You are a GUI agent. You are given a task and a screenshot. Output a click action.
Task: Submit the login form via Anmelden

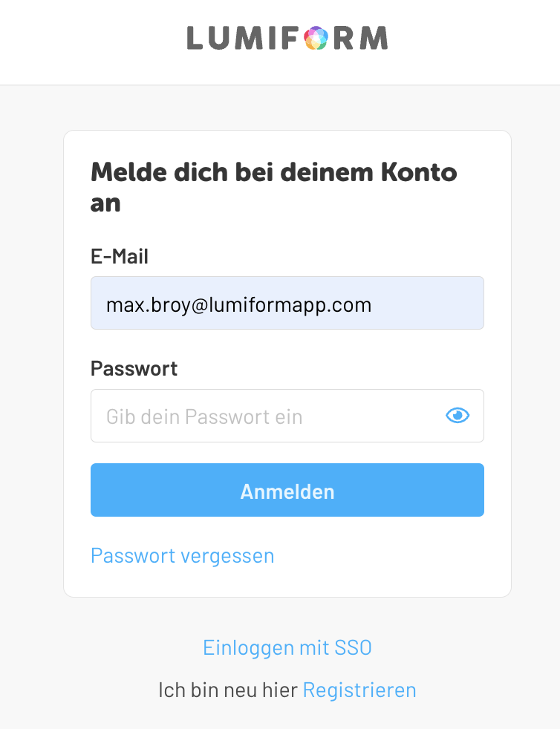coord(287,490)
